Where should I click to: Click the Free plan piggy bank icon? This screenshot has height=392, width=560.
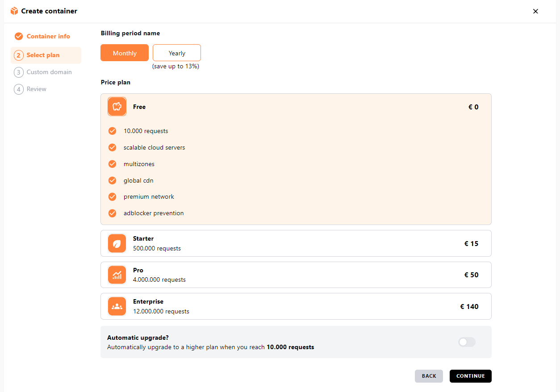tap(117, 107)
